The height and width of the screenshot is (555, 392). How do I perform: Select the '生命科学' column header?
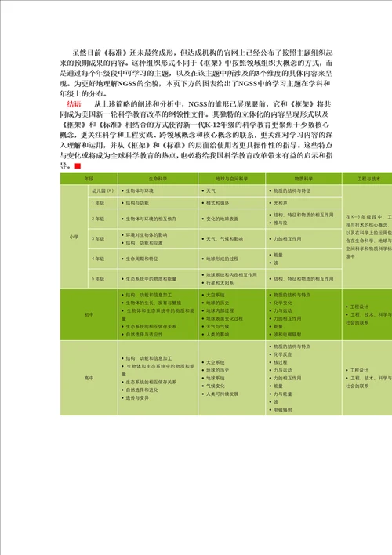coord(158,179)
